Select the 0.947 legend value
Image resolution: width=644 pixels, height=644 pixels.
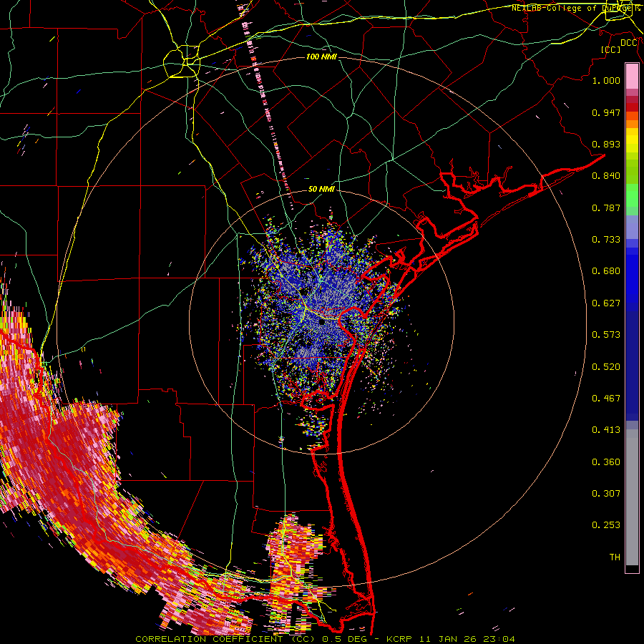pyautogui.click(x=606, y=112)
